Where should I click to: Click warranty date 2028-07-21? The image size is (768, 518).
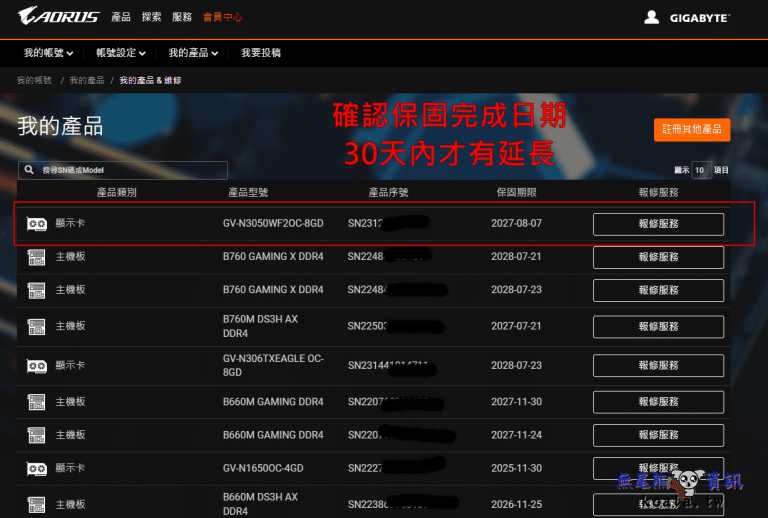(x=516, y=257)
